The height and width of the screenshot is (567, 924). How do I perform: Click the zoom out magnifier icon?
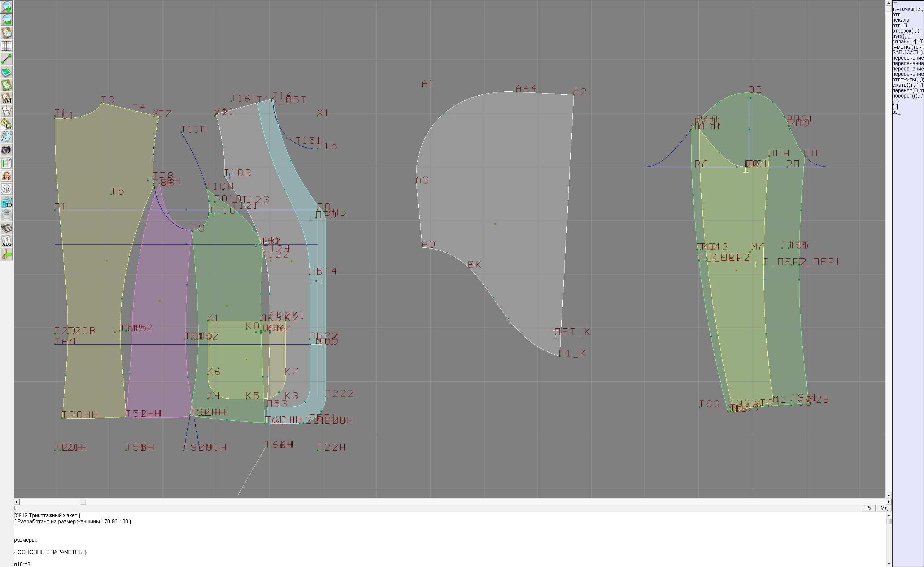coord(6,20)
